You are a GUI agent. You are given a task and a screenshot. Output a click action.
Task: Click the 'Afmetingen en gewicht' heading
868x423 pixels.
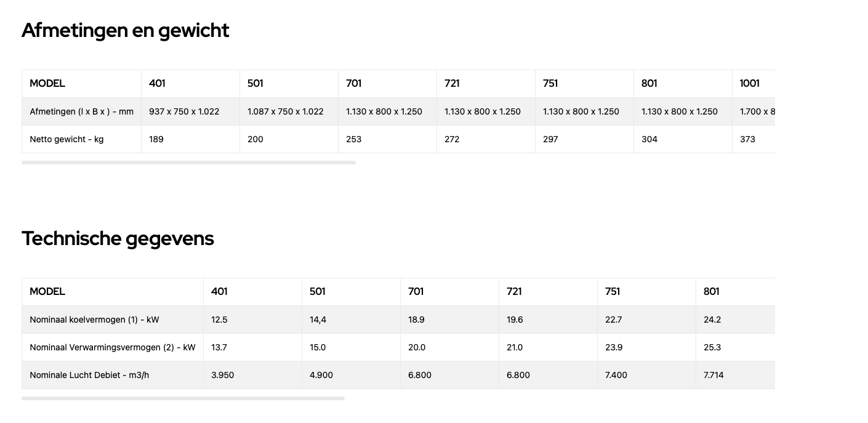(126, 30)
